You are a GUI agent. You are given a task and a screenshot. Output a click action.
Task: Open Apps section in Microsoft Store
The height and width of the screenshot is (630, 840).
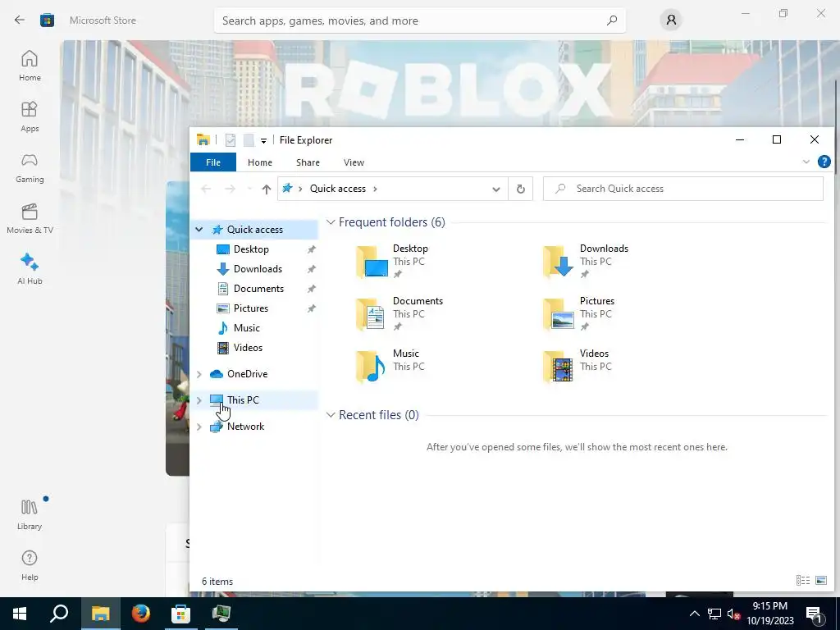point(30,116)
